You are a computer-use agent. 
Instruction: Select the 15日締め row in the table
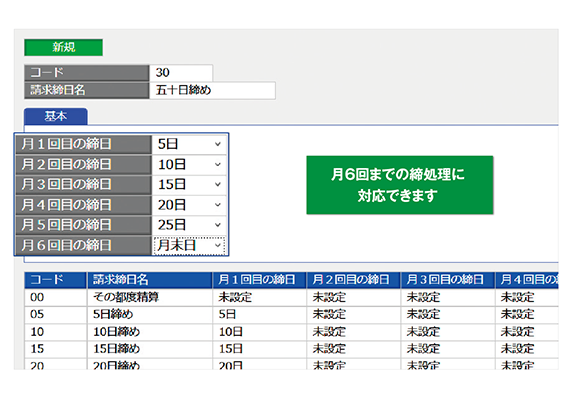(292, 349)
